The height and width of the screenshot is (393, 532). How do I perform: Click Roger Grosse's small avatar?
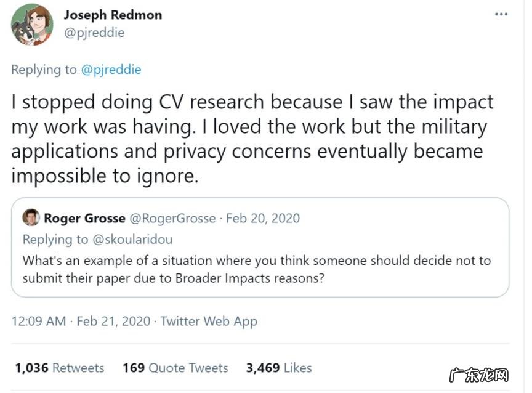[x=31, y=218]
